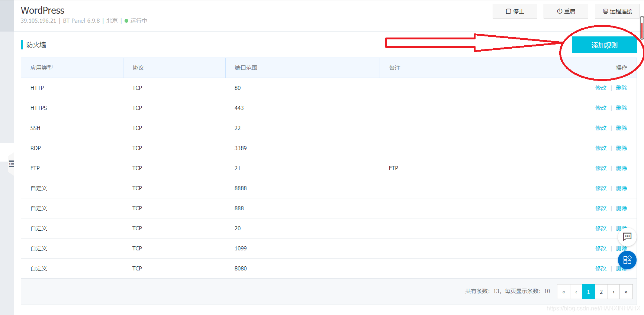This screenshot has width=644, height=315.
Task: Click 删除 for port 888 rule
Action: tap(622, 208)
